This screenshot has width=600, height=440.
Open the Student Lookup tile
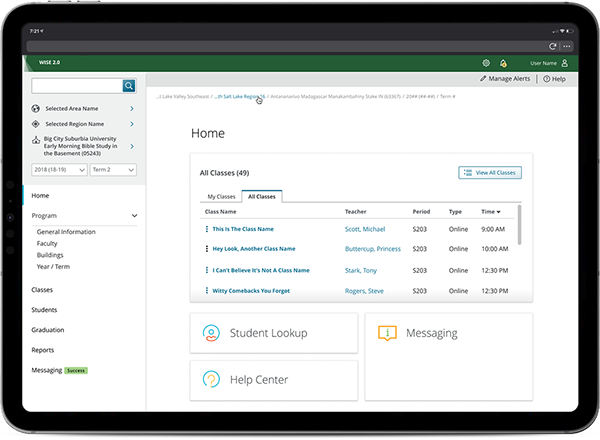pyautogui.click(x=274, y=333)
